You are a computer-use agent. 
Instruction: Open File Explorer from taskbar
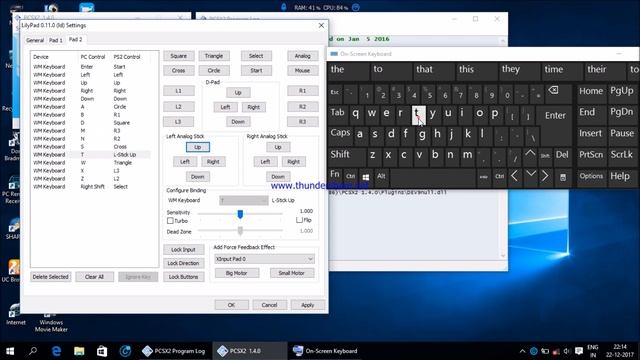click(x=79, y=351)
